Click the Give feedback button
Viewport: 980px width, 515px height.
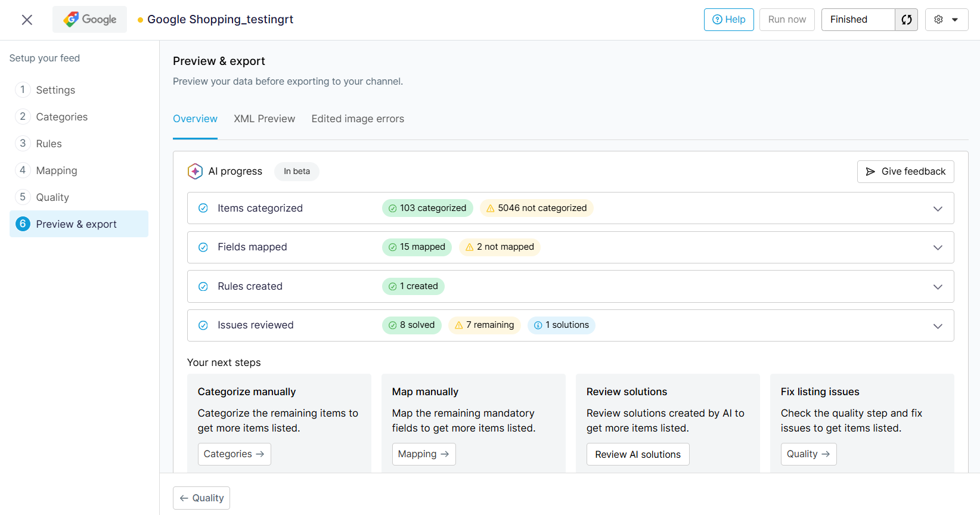point(905,172)
